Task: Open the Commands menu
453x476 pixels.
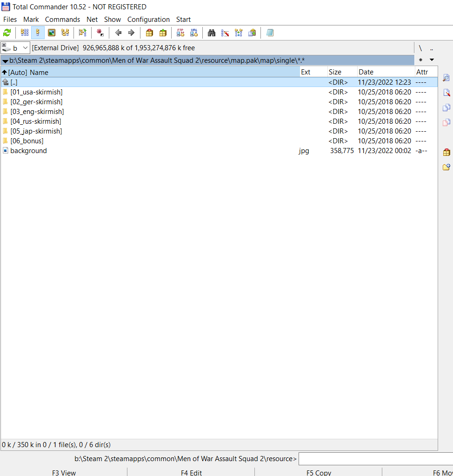Action: click(62, 20)
